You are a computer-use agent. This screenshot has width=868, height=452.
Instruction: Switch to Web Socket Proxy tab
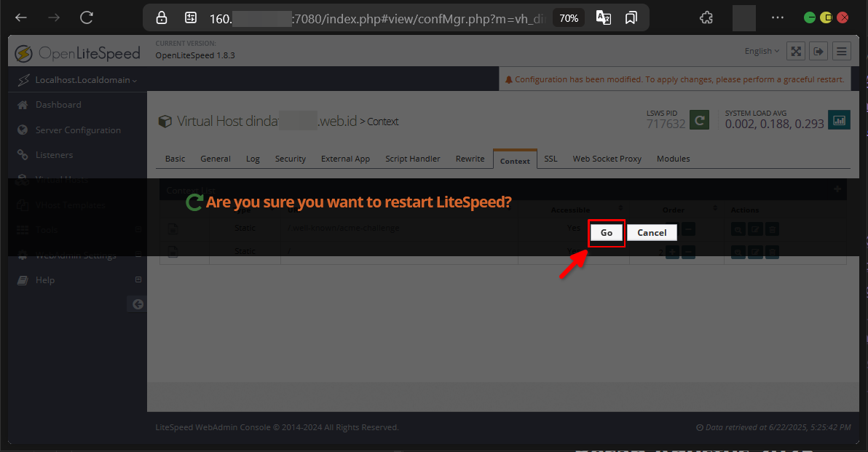click(x=607, y=159)
